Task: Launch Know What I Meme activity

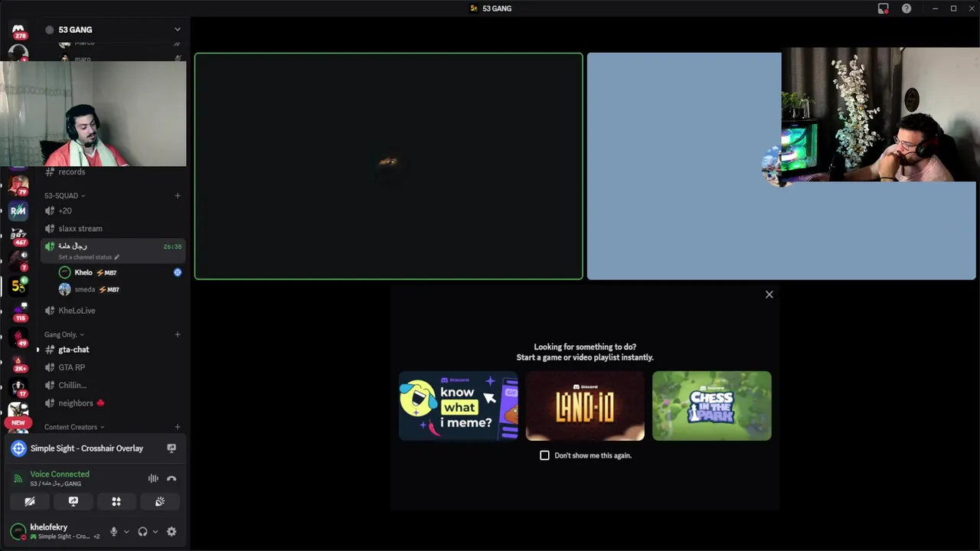Action: 459,406
